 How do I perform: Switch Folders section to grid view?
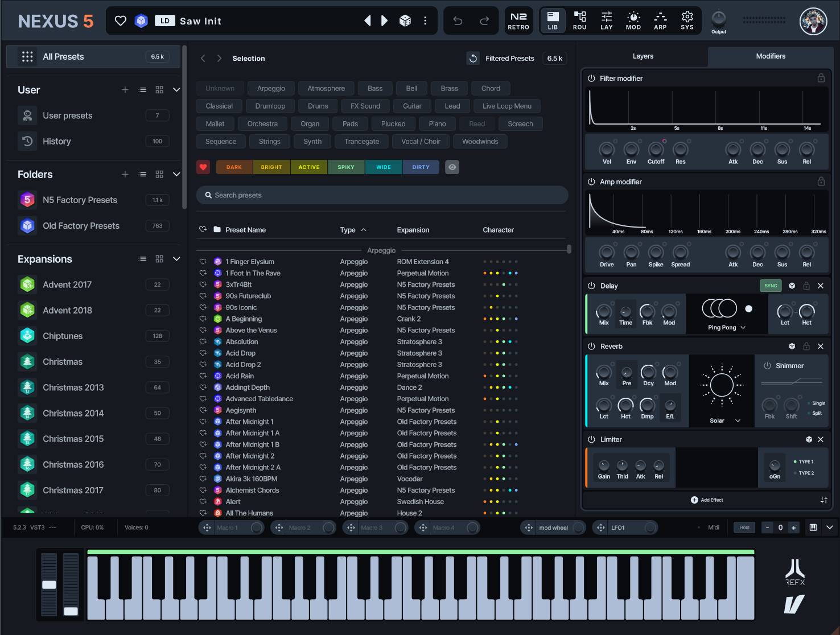(x=159, y=174)
